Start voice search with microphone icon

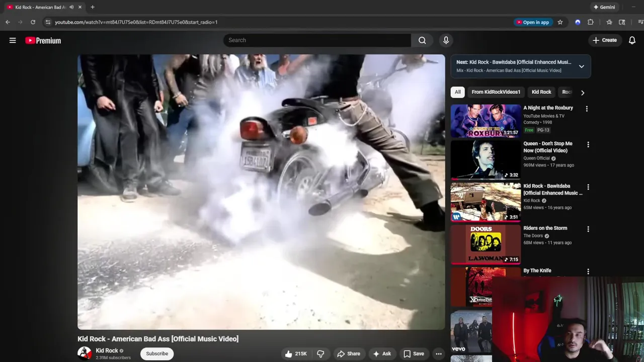point(446,40)
